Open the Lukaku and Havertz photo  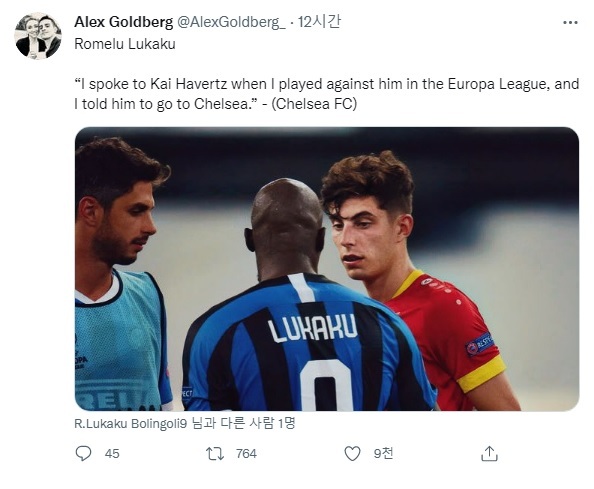click(x=327, y=269)
